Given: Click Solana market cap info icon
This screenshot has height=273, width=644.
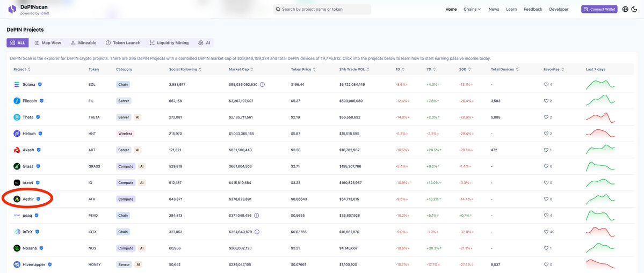Looking at the screenshot, I should 263,84.
